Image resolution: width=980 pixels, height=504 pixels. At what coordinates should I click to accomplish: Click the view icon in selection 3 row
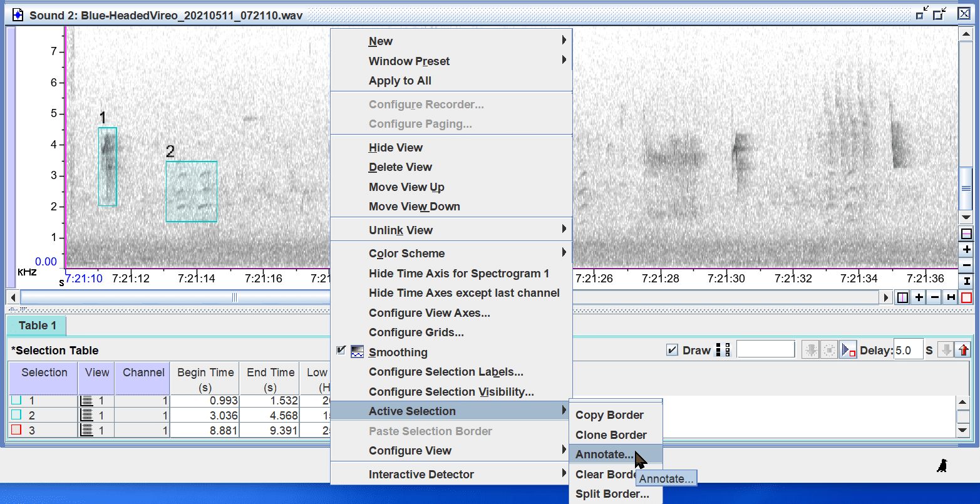coord(87,430)
